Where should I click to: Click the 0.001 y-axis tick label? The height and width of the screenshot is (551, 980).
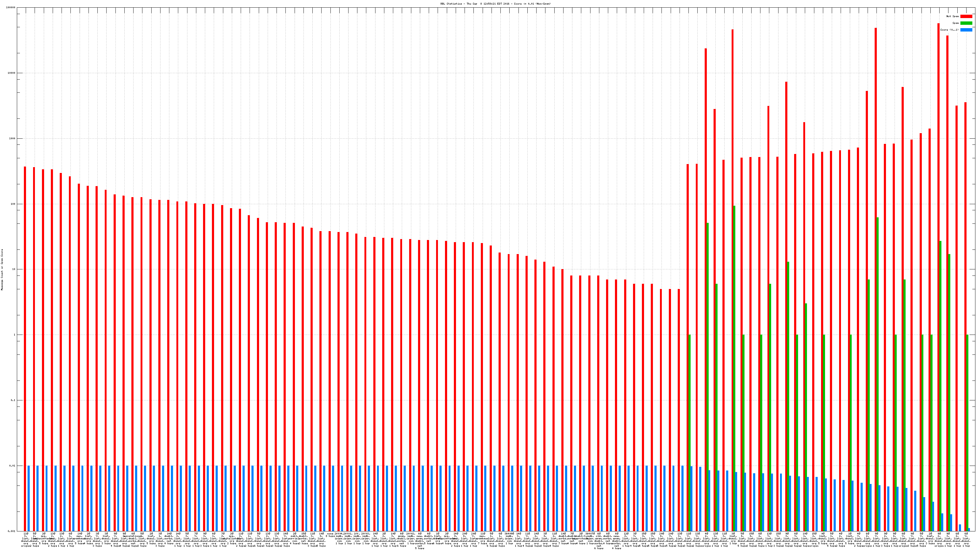[x=12, y=531]
